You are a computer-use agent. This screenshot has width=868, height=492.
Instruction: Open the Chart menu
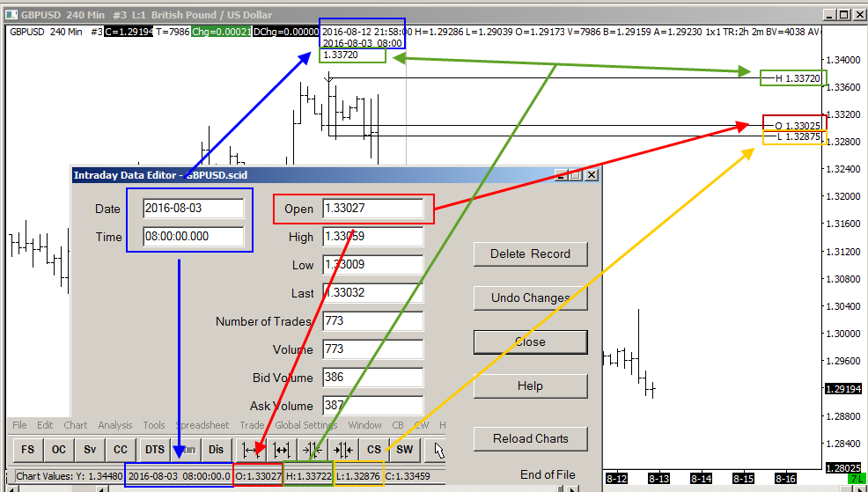pos(76,425)
